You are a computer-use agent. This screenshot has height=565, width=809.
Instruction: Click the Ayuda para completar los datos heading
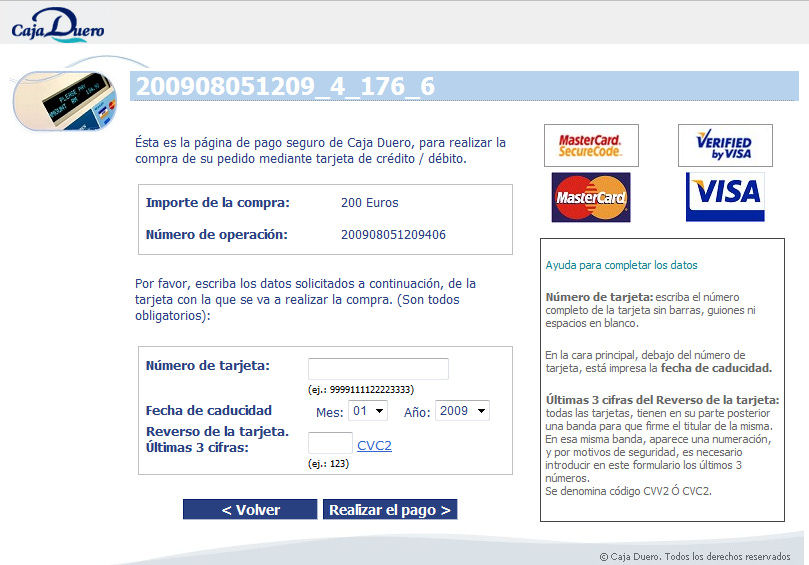click(621, 265)
